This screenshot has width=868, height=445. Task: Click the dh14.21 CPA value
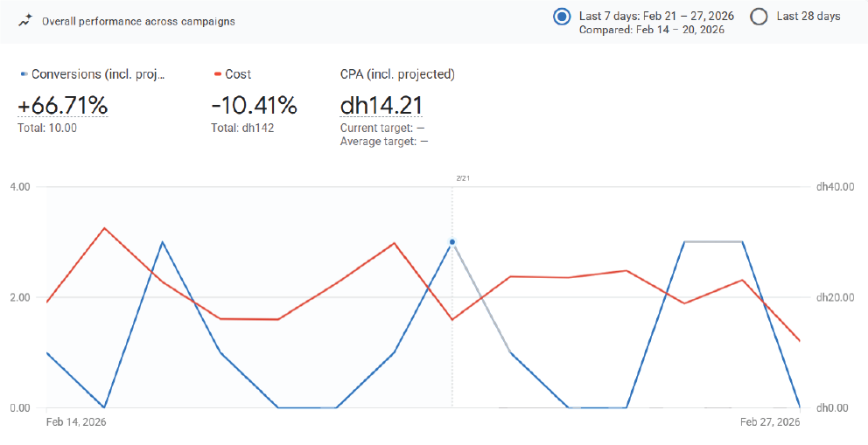point(381,107)
